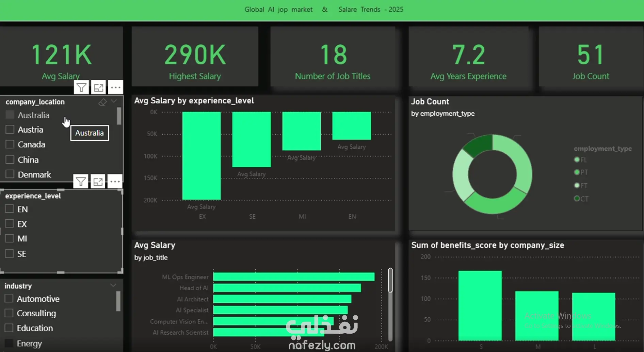Open focus mode above company_location slicer
The width and height of the screenshot is (644, 352).
click(98, 88)
